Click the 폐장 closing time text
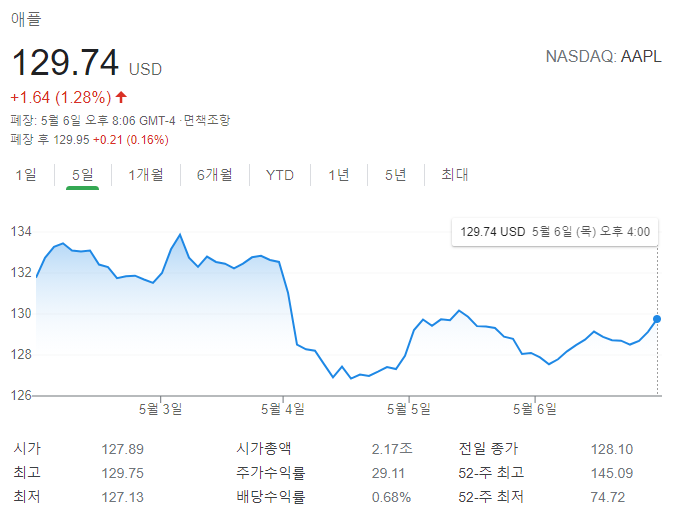677x527 pixels. coord(93,120)
